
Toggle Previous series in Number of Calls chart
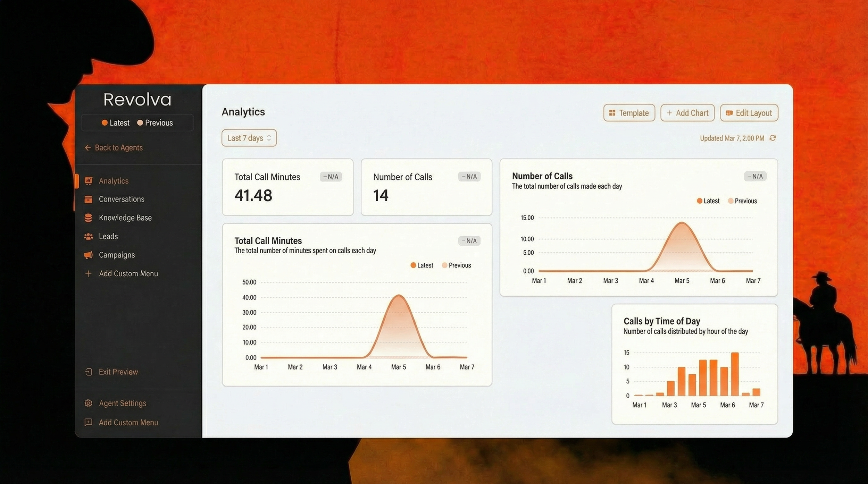coord(742,201)
